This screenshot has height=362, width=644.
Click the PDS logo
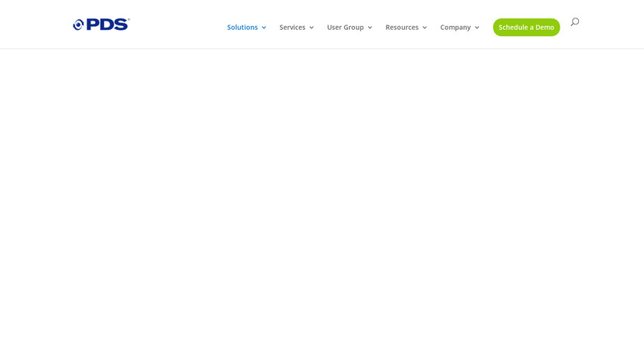101,25
